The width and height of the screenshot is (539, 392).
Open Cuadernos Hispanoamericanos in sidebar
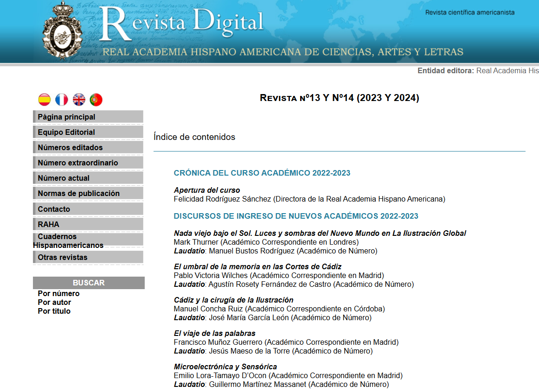click(x=68, y=241)
